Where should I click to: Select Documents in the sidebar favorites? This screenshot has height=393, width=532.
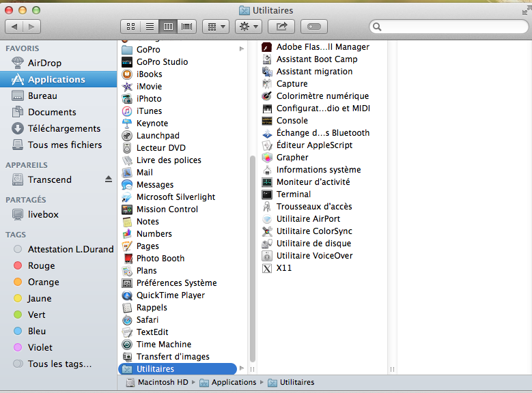52,112
